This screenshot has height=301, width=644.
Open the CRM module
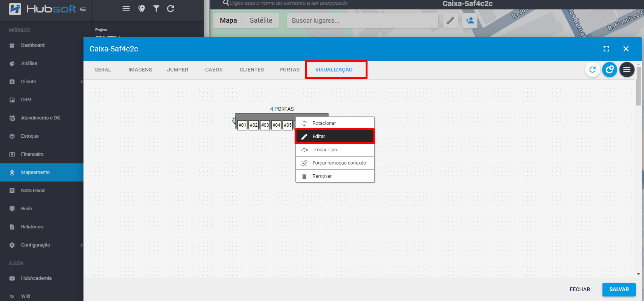coord(42,100)
